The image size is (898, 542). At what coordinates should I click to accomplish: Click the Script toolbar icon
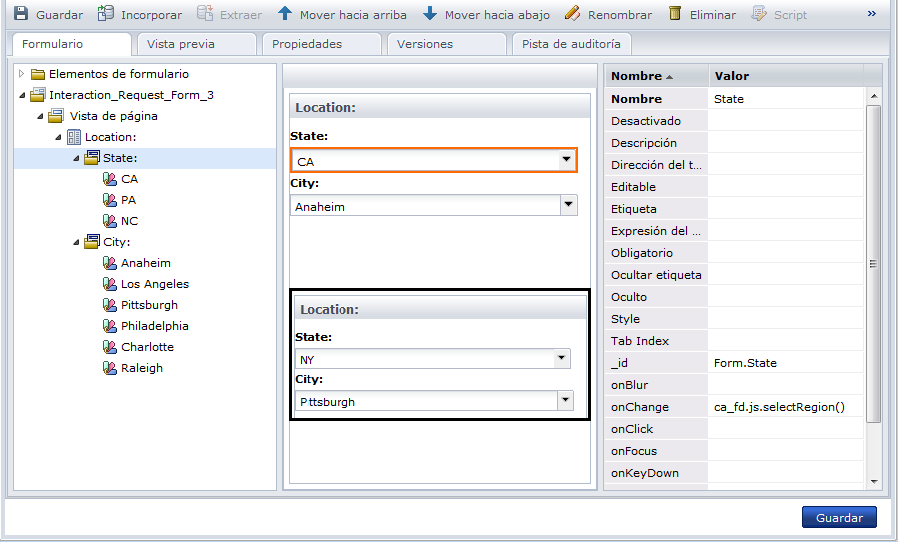click(x=758, y=13)
